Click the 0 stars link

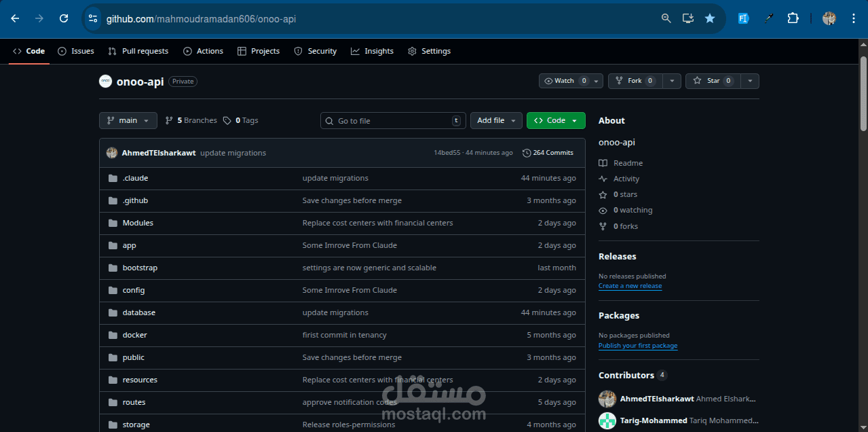click(618, 194)
